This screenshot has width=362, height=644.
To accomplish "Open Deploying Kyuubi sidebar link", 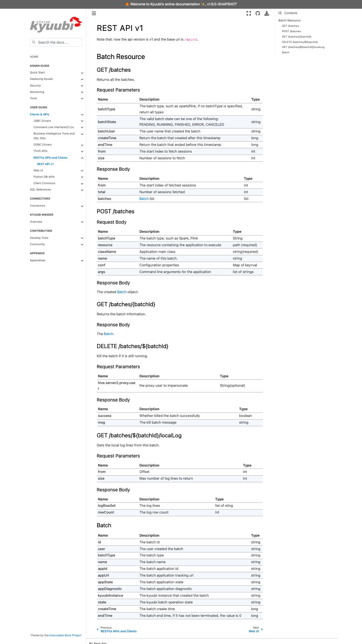I will pos(41,79).
